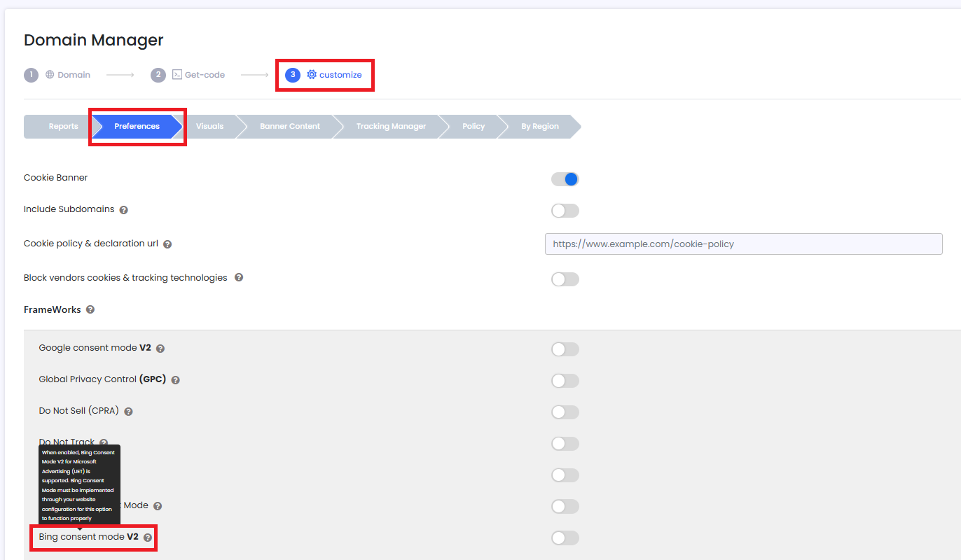Click help icon for Global Privacy Control (GPC)
The width and height of the screenshot is (961, 560).
tap(175, 380)
